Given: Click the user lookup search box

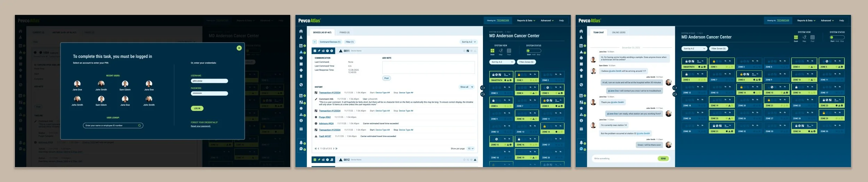Looking at the screenshot, I should click(113, 125).
